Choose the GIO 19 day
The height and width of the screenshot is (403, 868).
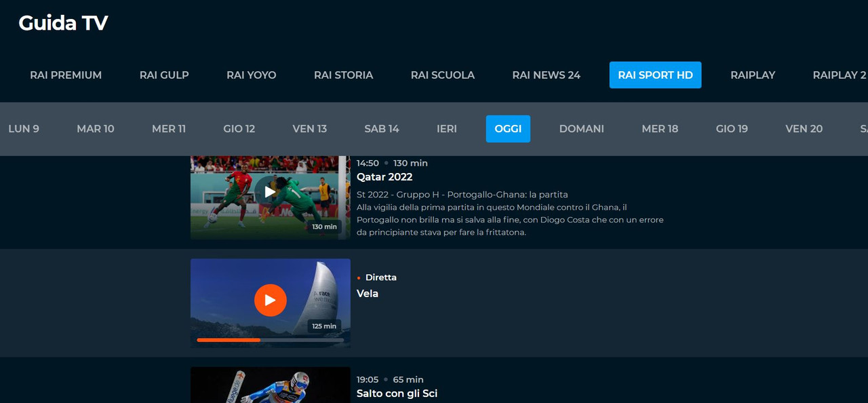[x=732, y=129]
